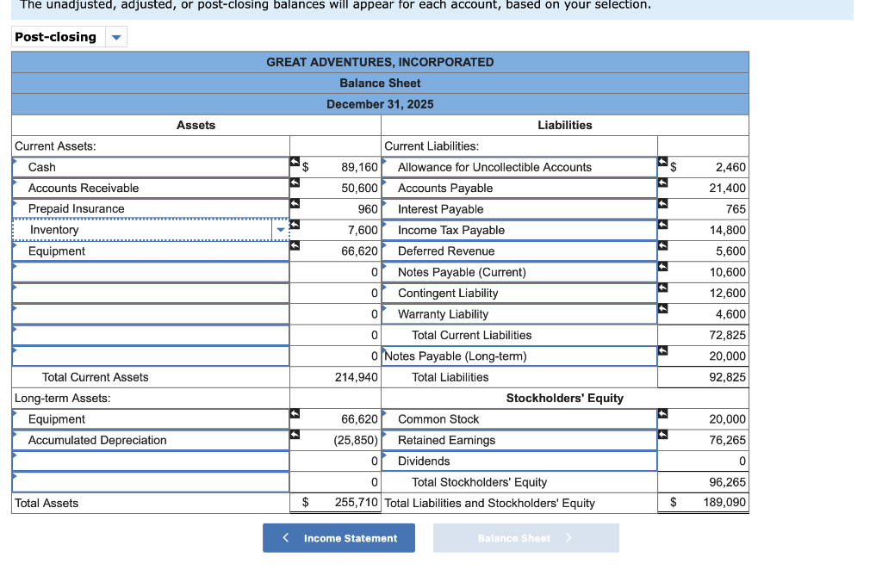Click the undo arrow next to Notes Payable (Long-term)

(661, 351)
